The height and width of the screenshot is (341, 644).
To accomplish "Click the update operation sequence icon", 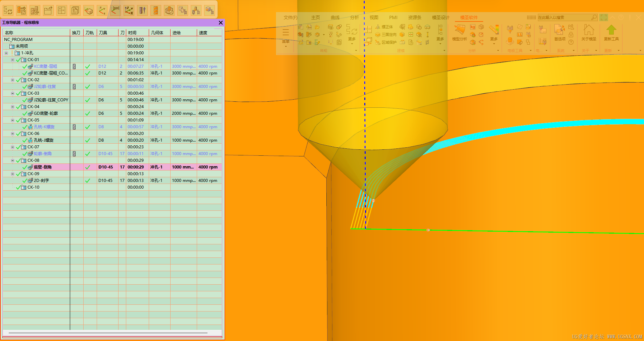I will (x=8, y=10).
